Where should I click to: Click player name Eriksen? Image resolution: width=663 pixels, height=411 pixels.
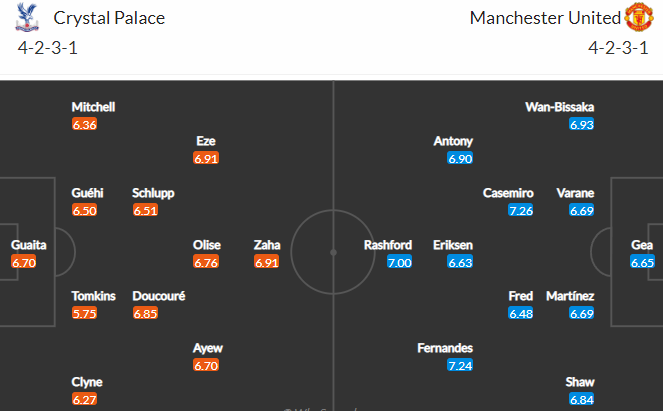pyautogui.click(x=453, y=245)
